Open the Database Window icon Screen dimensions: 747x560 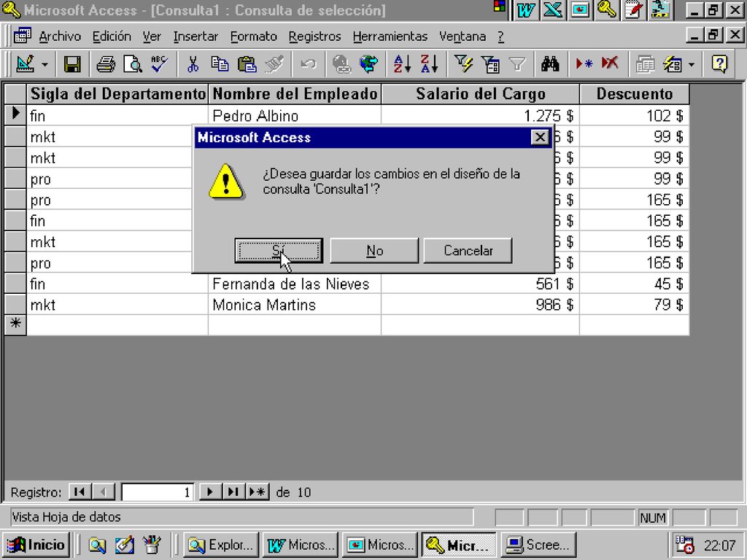click(x=645, y=64)
